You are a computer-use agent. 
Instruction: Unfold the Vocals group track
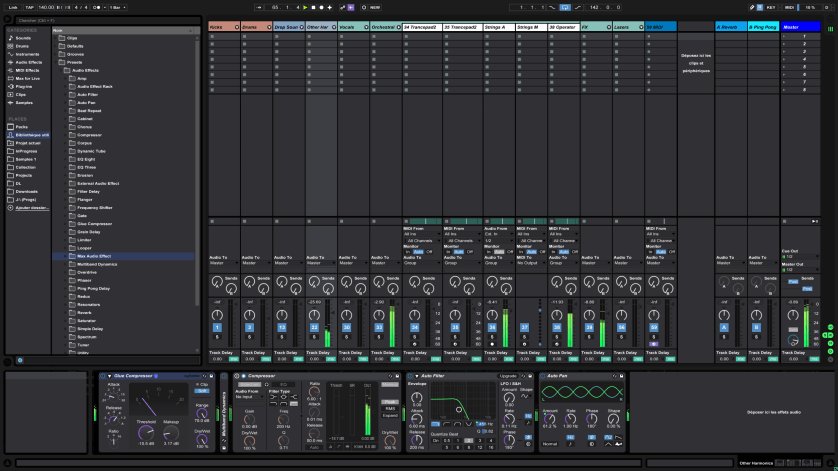tap(366, 27)
